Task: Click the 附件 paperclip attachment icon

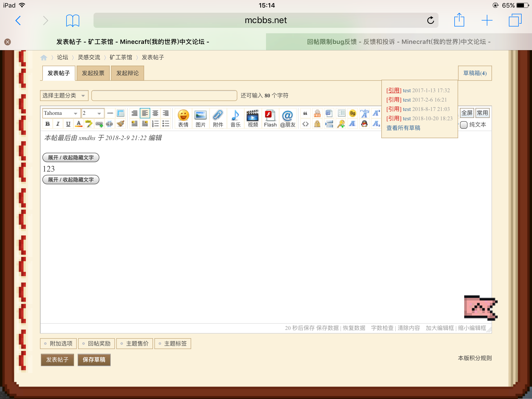Action: 218,118
